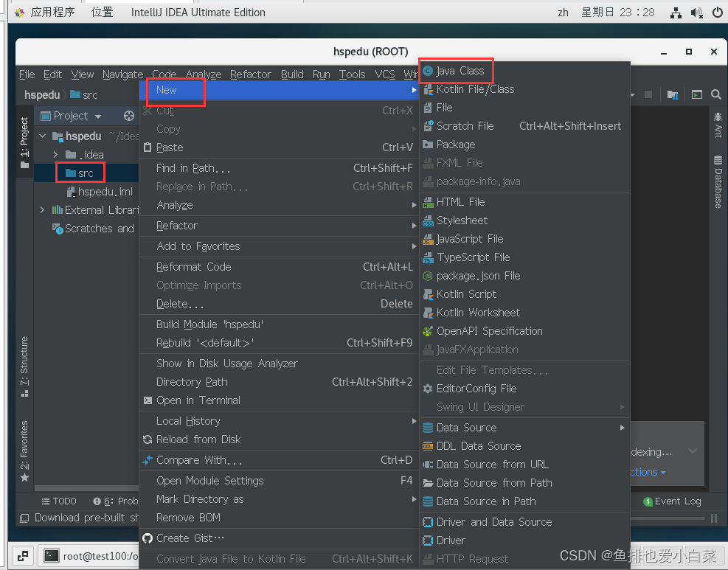Click the Data Source in Path icon
Screen dimensions: 728x570
tap(428, 501)
